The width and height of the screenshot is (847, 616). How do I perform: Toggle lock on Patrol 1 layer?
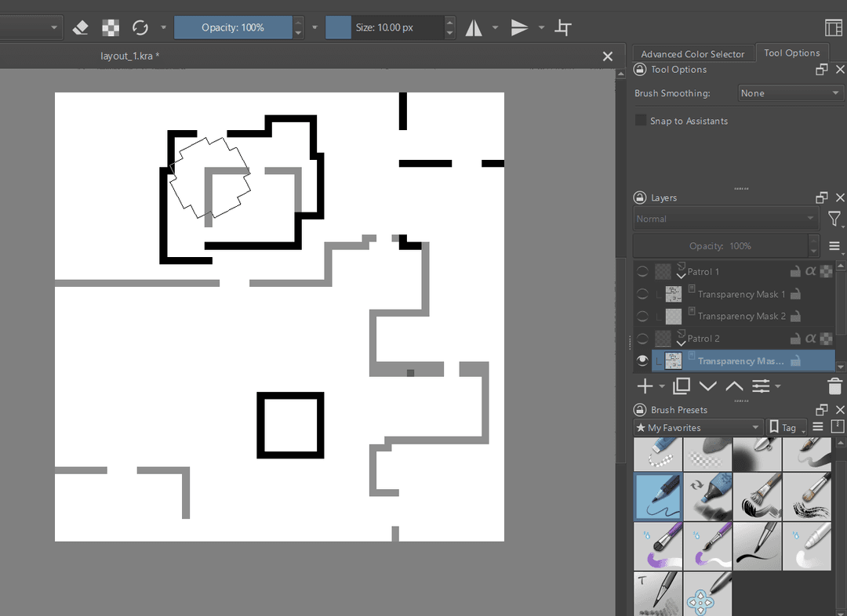click(x=795, y=272)
